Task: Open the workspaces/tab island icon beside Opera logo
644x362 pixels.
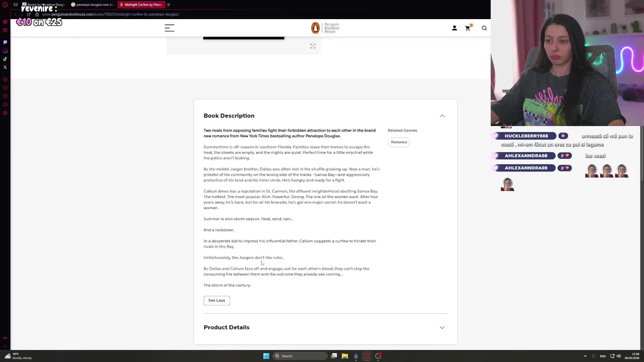Action: (16, 5)
